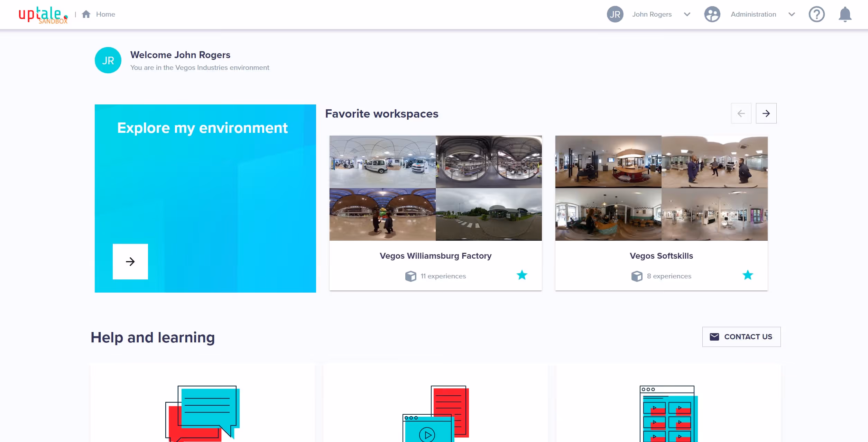Open the notifications bell

tap(845, 14)
